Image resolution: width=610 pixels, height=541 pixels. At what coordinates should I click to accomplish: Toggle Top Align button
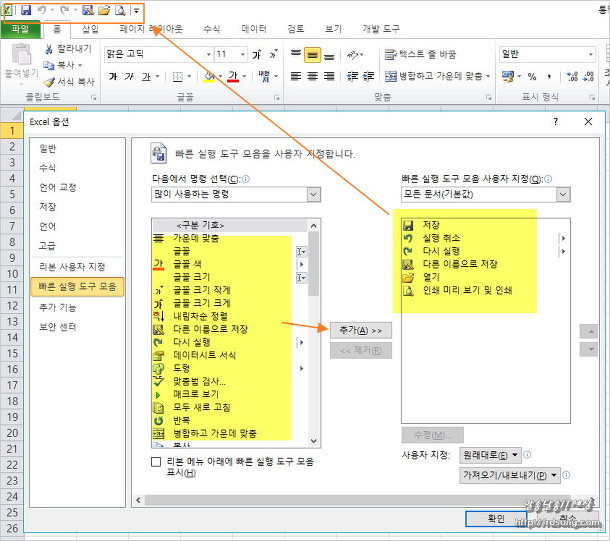296,54
